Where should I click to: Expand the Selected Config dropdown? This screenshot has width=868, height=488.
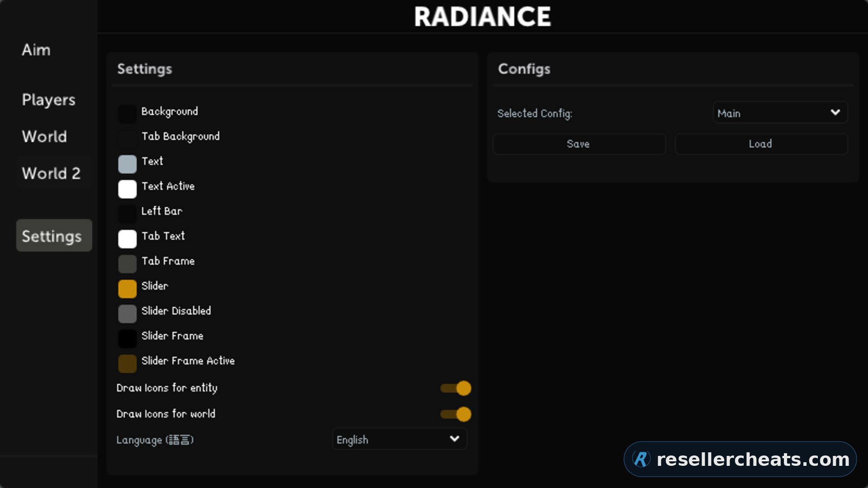coord(780,113)
